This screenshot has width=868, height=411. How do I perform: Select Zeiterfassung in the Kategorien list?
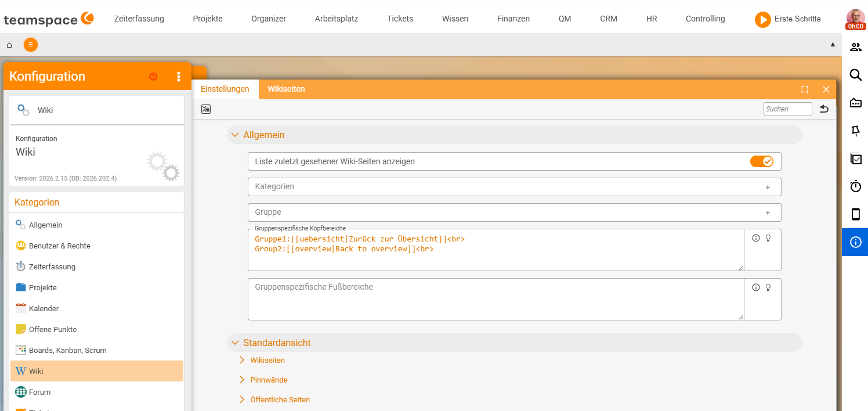(x=97, y=266)
